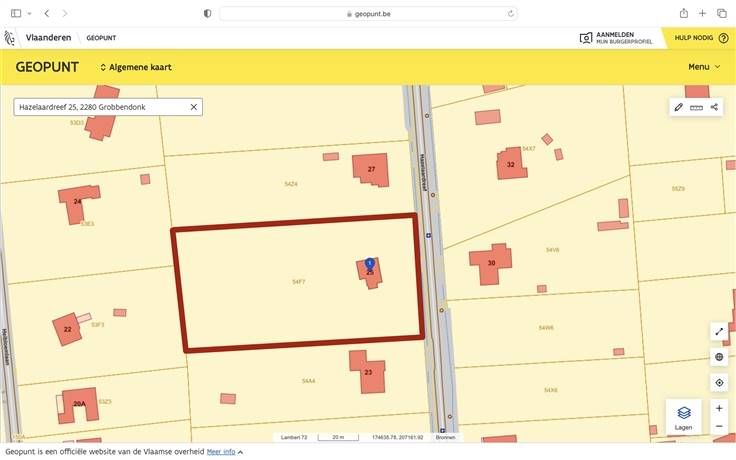Expand the Menu dropdown
This screenshot has width=736, height=460.
point(704,67)
